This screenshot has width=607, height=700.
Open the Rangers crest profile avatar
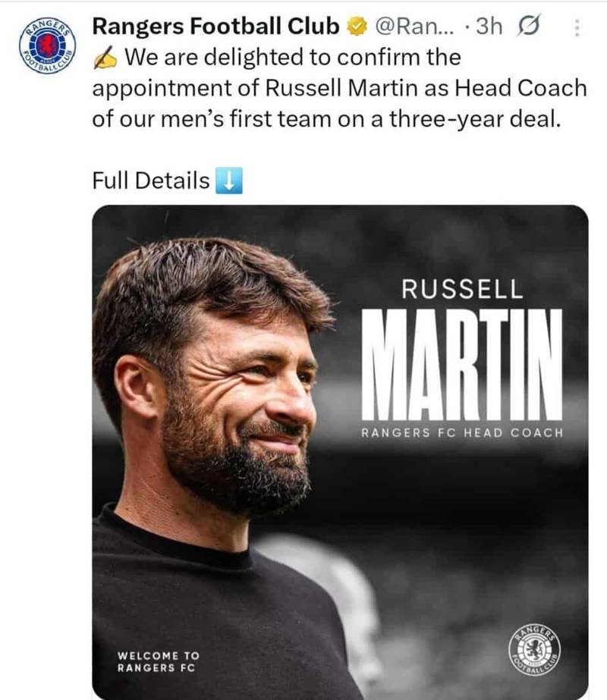(47, 45)
